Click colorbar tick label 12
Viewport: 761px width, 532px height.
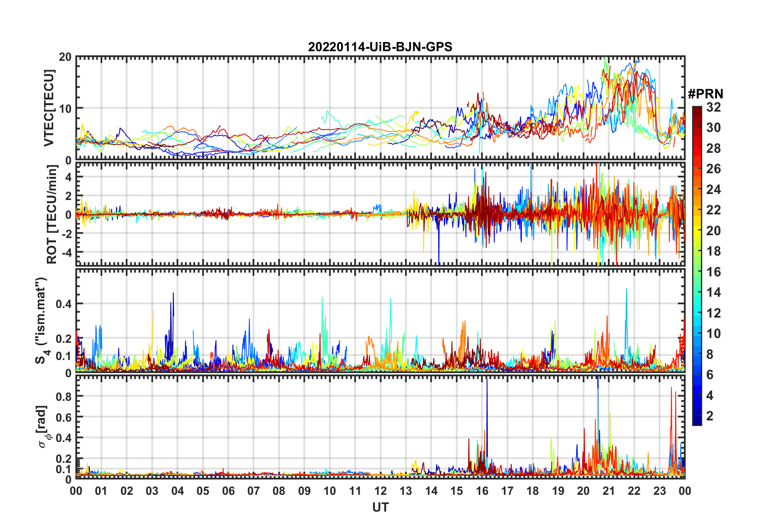point(713,313)
